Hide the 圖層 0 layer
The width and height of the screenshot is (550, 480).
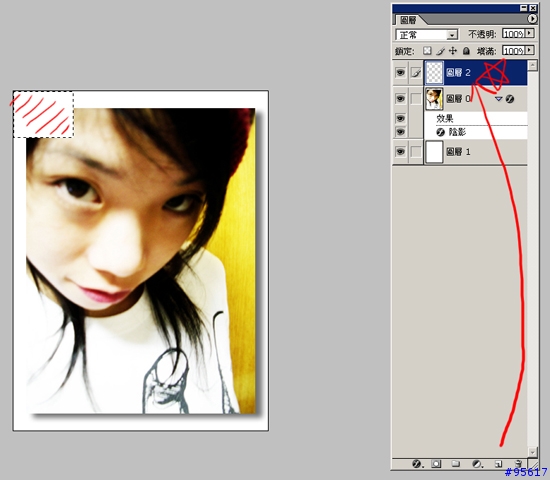(x=400, y=99)
